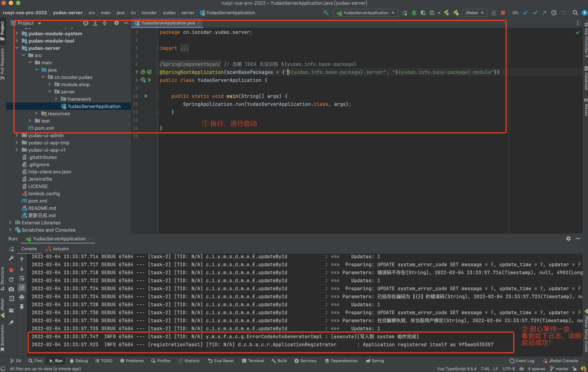Click the master branch widget in status bar
588x372 pixels.
pos(559,369)
